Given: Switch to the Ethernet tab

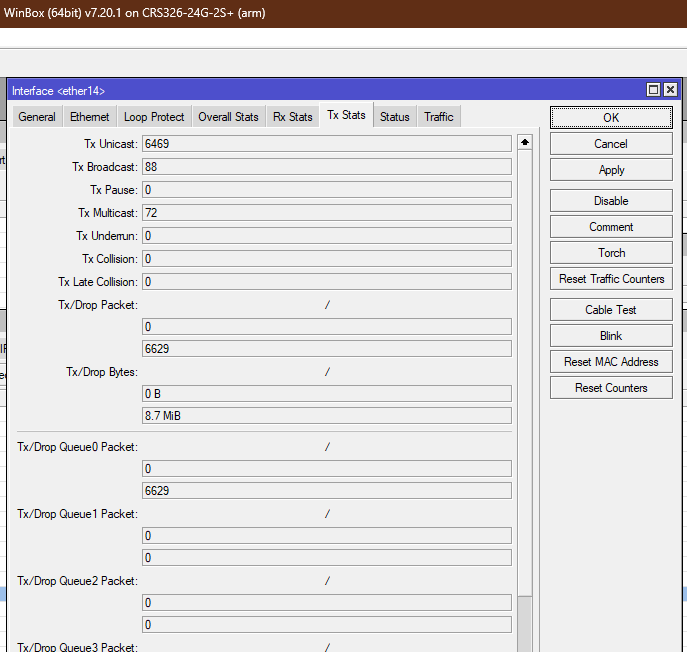Looking at the screenshot, I should (x=89, y=117).
